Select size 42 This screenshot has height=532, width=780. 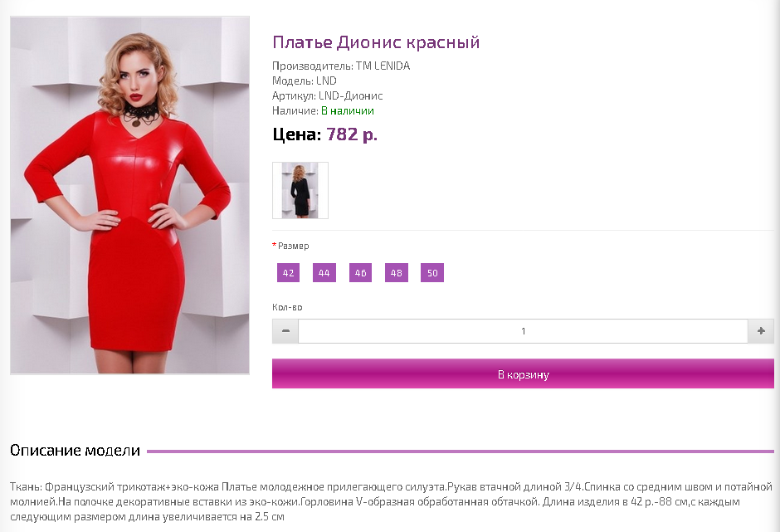289,273
